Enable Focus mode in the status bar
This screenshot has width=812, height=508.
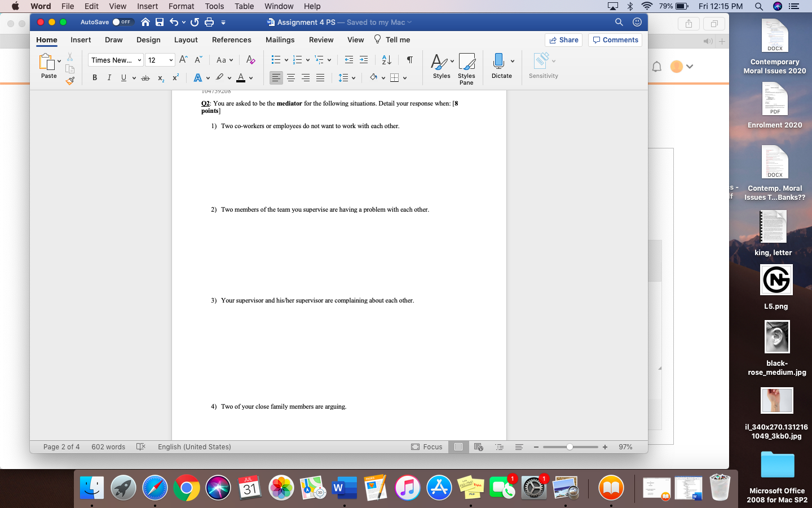427,446
